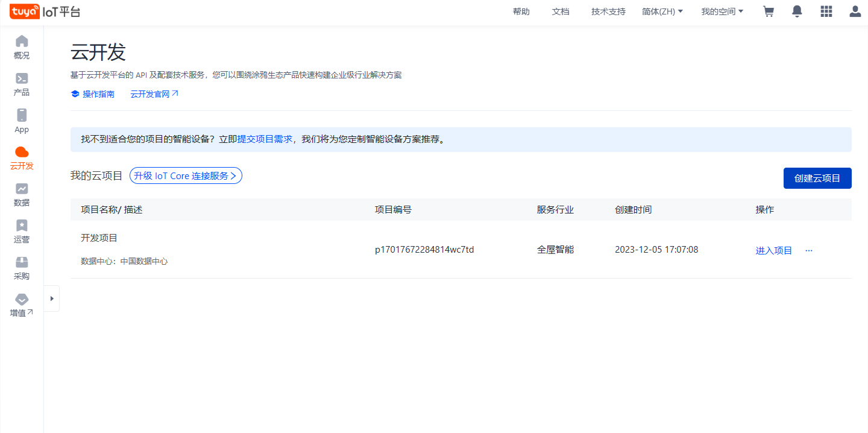Open the notification bell icon
The image size is (868, 433).
797,11
